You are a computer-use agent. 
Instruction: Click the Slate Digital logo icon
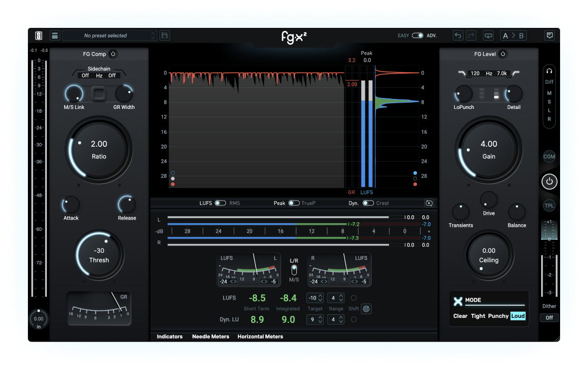[38, 36]
